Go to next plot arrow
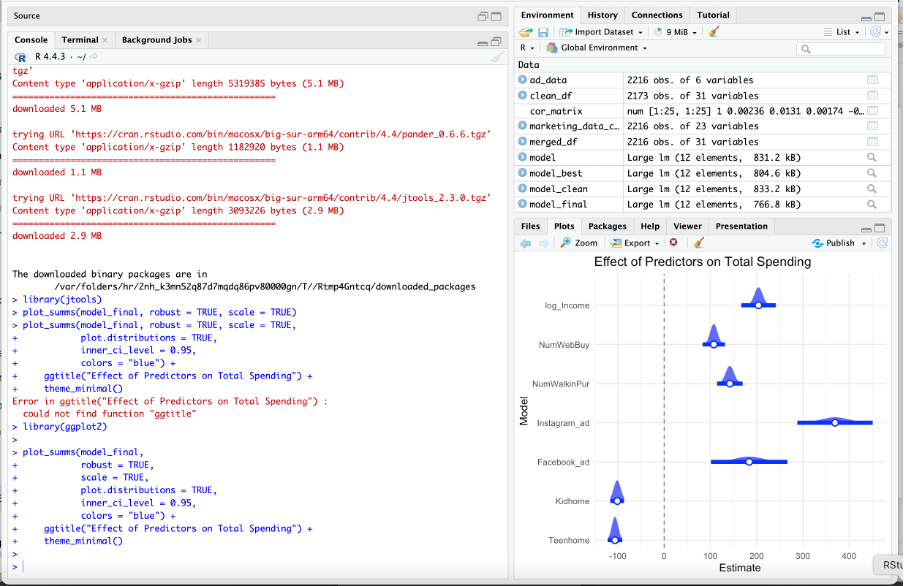This screenshot has width=904, height=586. tap(543, 243)
